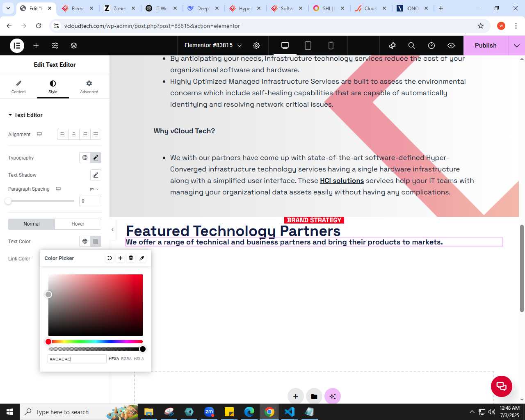
Task: Select HSLA color format
Action: point(139,359)
